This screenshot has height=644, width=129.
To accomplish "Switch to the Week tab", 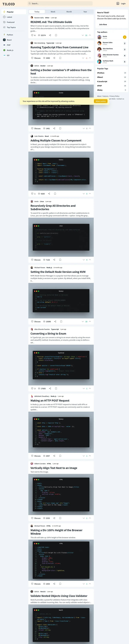I will point(53,12).
